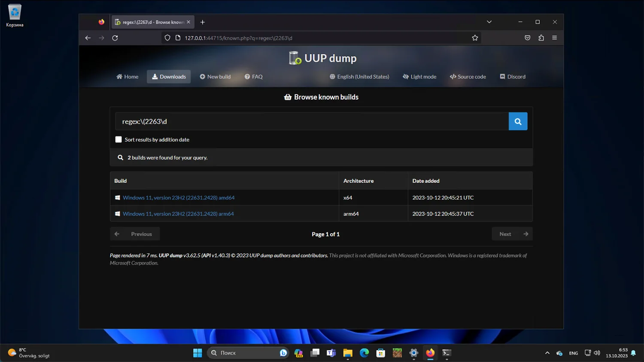
Task: Click the UUP dump logo
Action: [x=323, y=58]
